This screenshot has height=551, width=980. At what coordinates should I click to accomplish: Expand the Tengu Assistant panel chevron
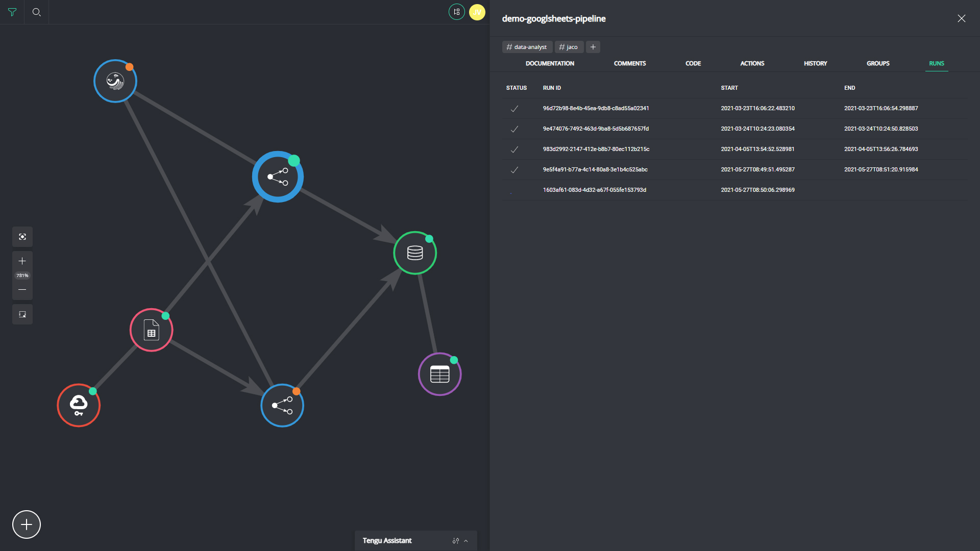466,541
